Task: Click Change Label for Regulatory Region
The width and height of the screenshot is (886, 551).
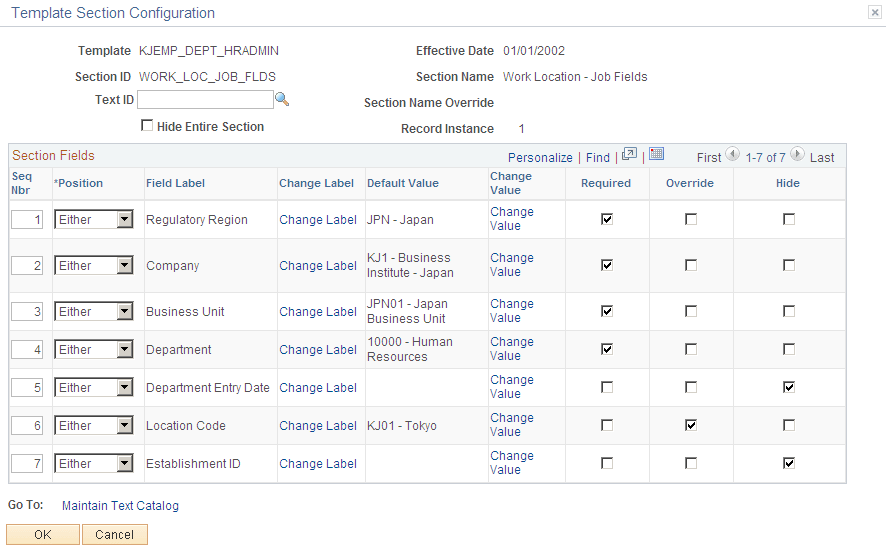Action: point(318,220)
